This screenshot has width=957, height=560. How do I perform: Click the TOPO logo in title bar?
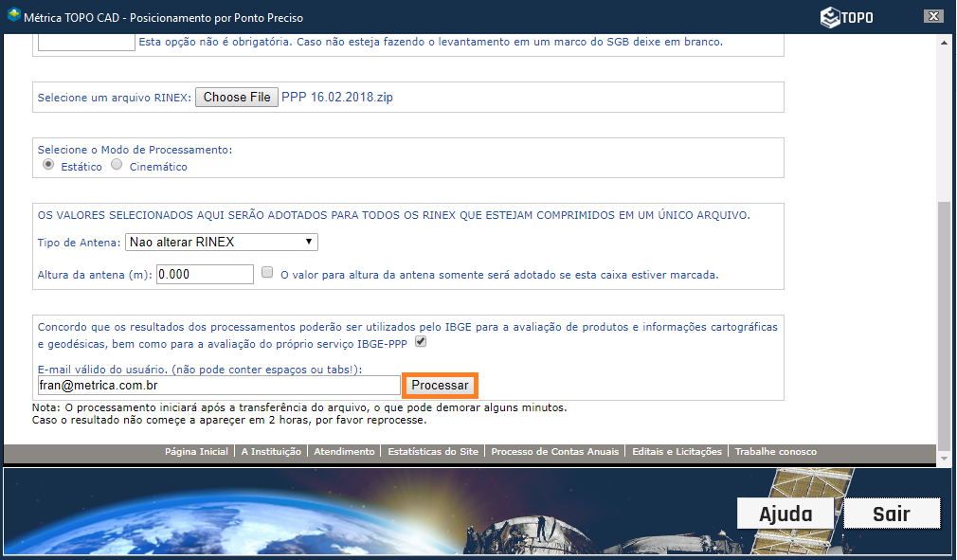[x=846, y=17]
